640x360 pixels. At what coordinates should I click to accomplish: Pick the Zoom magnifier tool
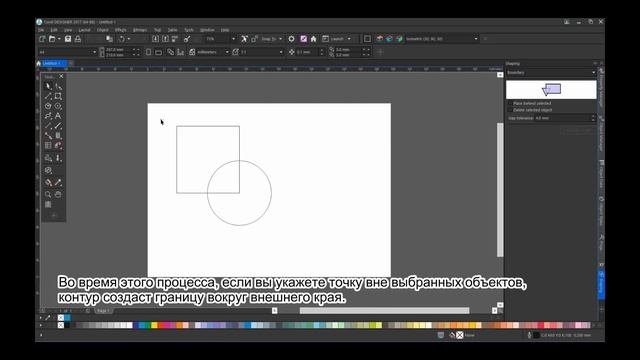48,195
